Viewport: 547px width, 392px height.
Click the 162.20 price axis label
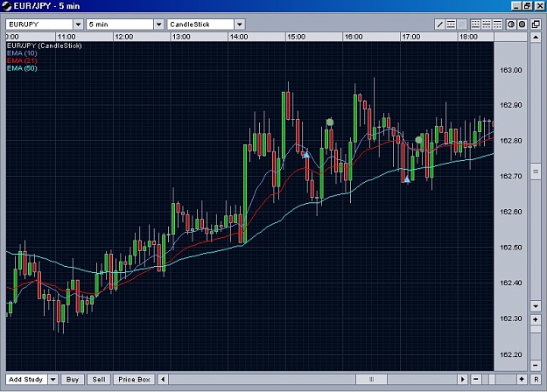(511, 354)
